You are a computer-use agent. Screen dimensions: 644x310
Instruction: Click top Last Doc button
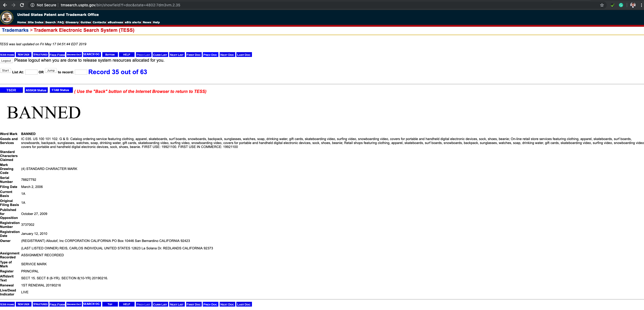click(244, 55)
